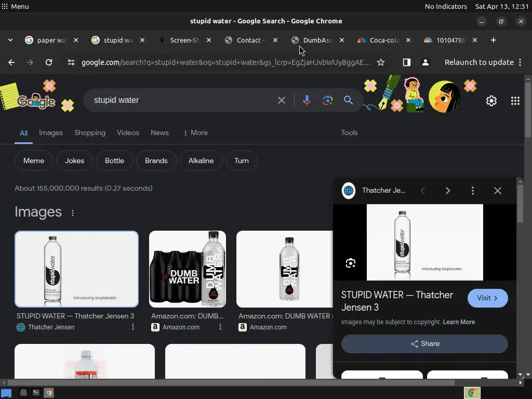Select the Images search category
This screenshot has height=399, width=532.
(x=51, y=132)
